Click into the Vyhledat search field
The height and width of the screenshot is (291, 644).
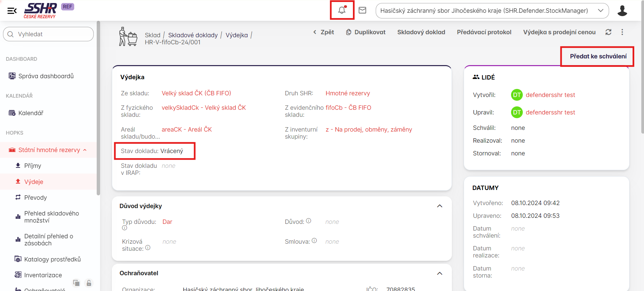point(49,34)
